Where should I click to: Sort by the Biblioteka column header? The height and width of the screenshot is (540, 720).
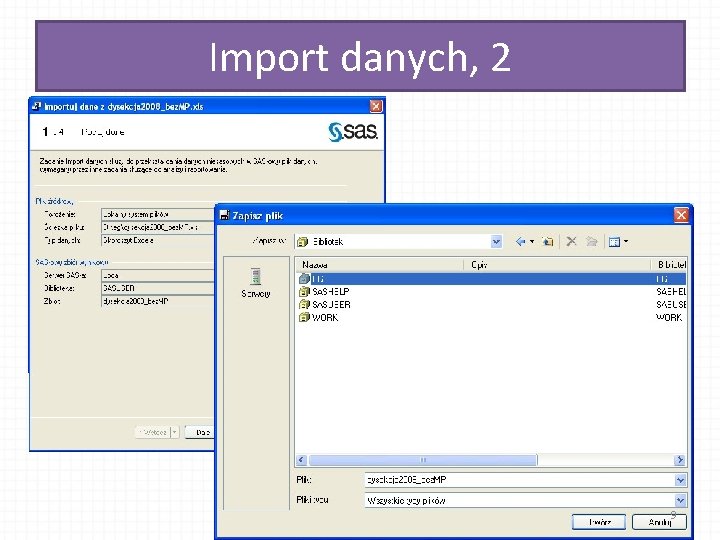click(669, 264)
